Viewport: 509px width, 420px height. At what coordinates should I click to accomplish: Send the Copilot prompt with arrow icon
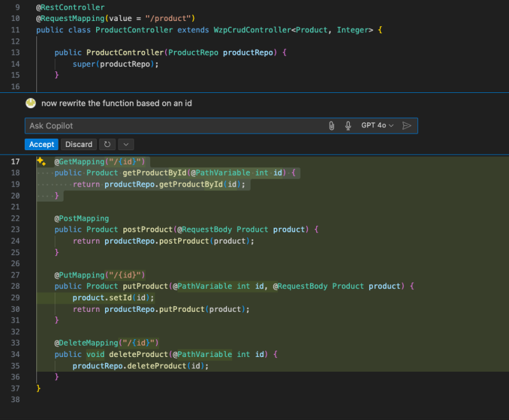[x=407, y=126]
